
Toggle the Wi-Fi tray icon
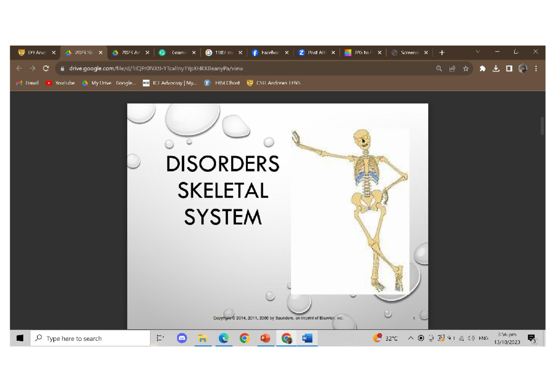[x=461, y=338]
